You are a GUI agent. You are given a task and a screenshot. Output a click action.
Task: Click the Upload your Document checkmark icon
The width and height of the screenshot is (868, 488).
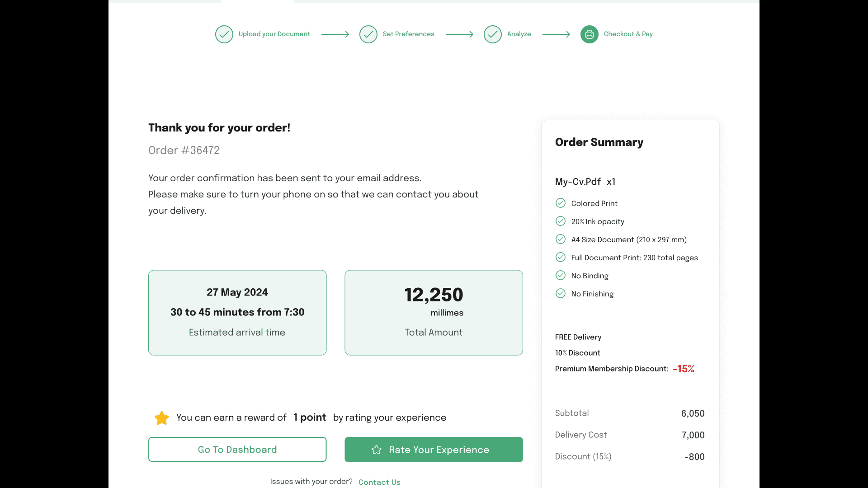224,34
